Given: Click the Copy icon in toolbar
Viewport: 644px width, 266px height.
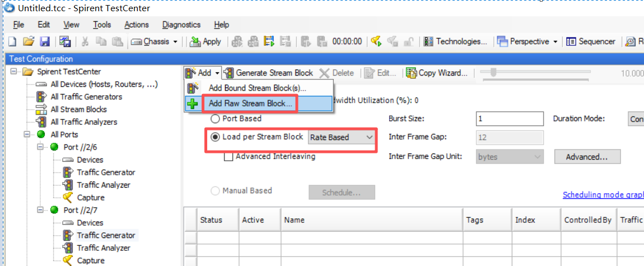Looking at the screenshot, I should point(101,41).
